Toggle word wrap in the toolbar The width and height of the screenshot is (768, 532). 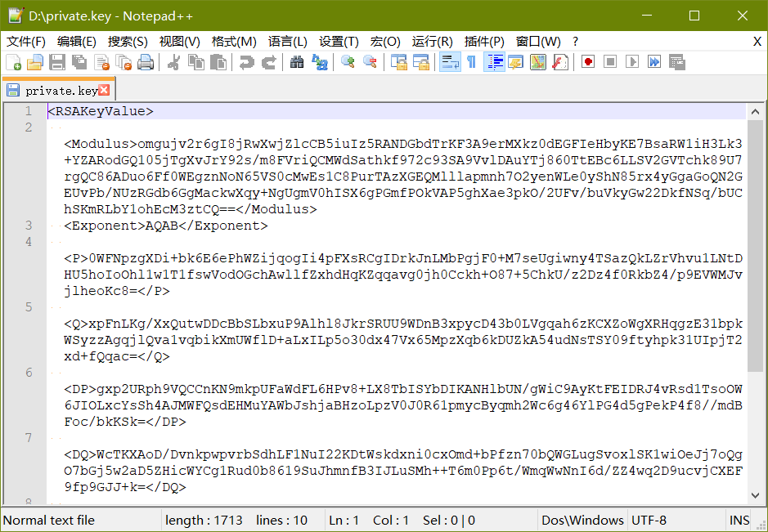449,62
